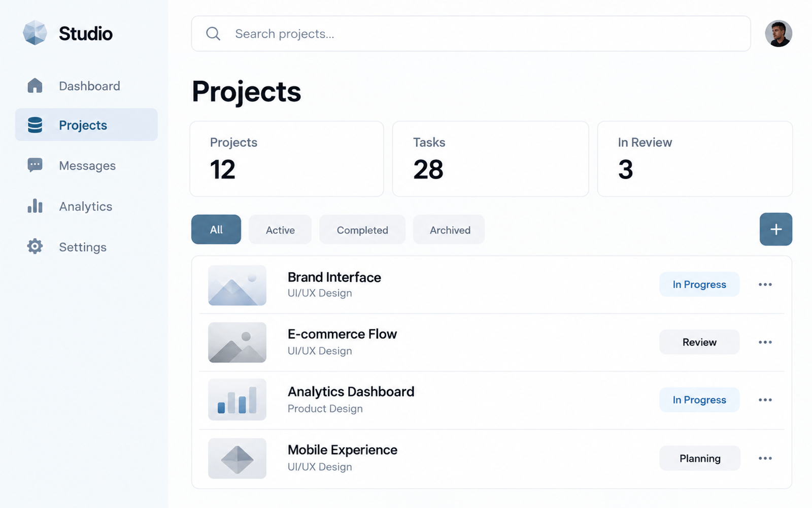This screenshot has height=508, width=812.
Task: Click the Settings gear icon
Action: [35, 246]
